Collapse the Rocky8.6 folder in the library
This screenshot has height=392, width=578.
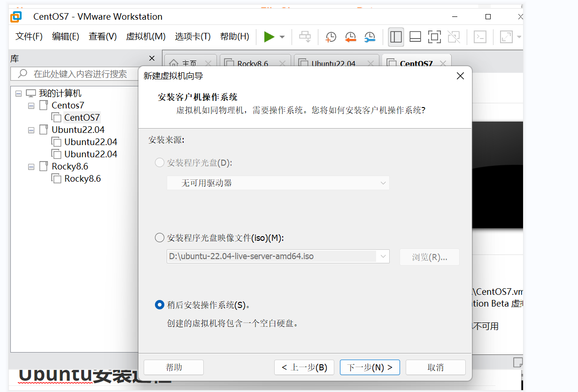tap(31, 167)
